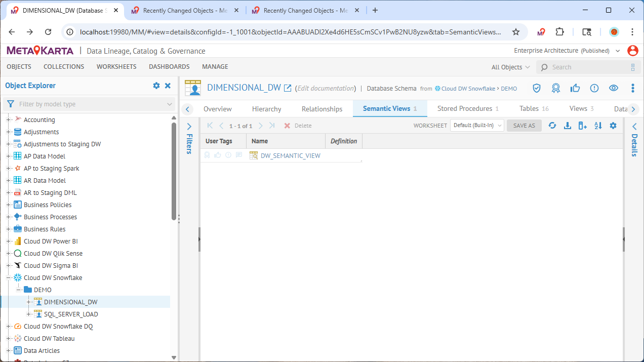This screenshot has width=644, height=362.
Task: Expand the SQL_SERVER_LOAD tree node
Action: (x=29, y=314)
